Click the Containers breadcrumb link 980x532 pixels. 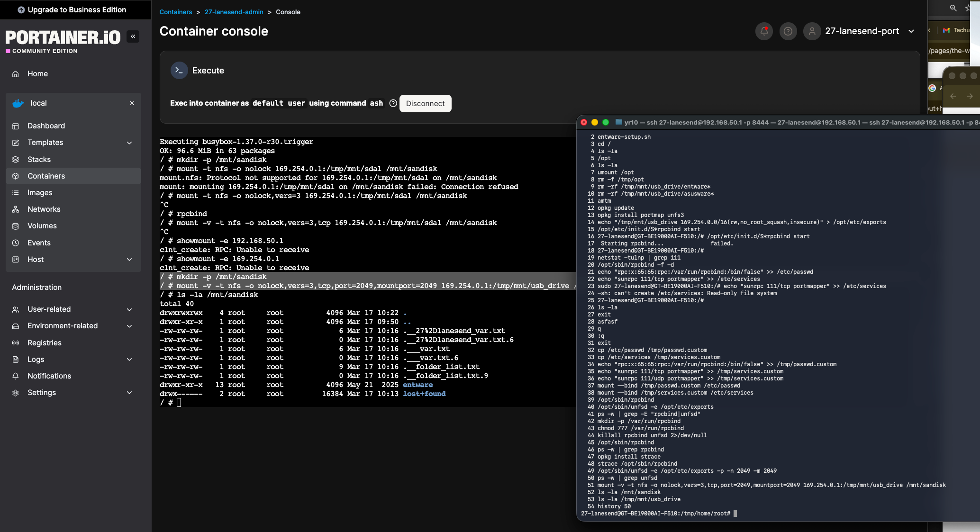[175, 12]
